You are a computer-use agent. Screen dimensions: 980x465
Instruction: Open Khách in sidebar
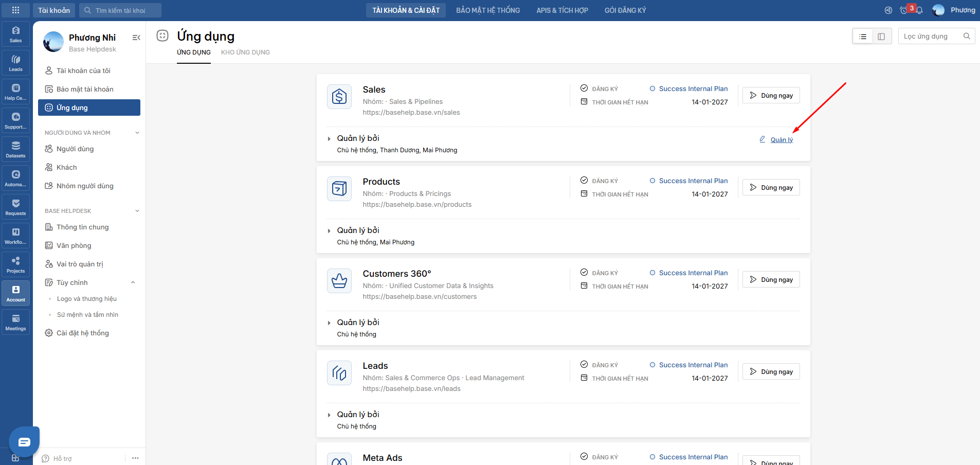pyautogui.click(x=89, y=167)
